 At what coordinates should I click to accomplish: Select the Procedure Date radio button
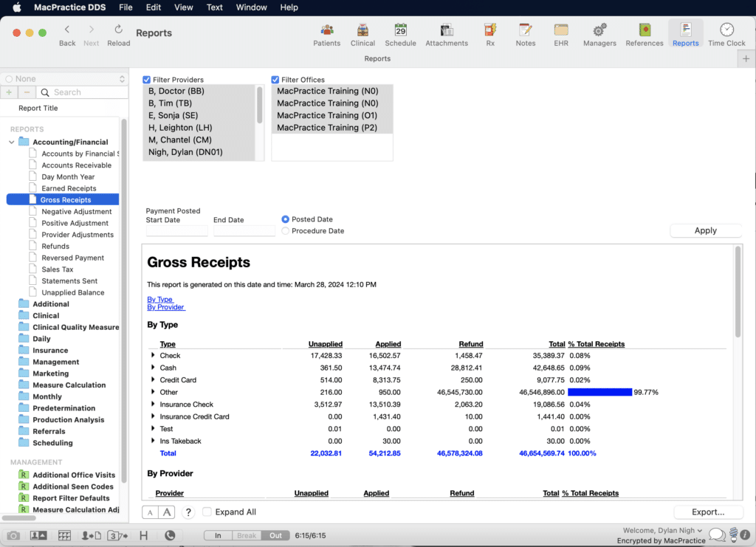point(286,231)
